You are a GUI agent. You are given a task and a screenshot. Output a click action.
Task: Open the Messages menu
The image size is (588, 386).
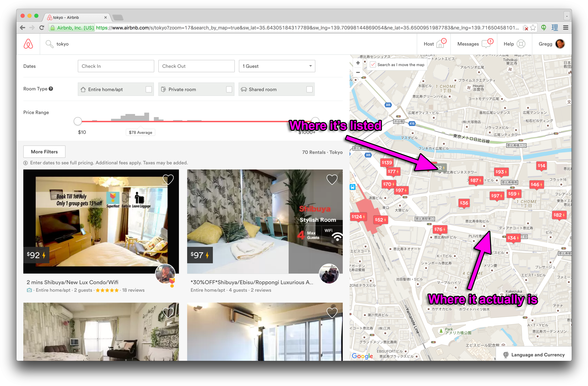tap(474, 44)
